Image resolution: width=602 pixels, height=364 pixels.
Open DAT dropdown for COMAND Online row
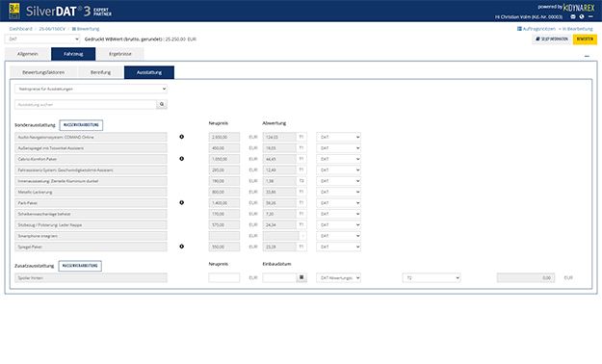(339, 137)
